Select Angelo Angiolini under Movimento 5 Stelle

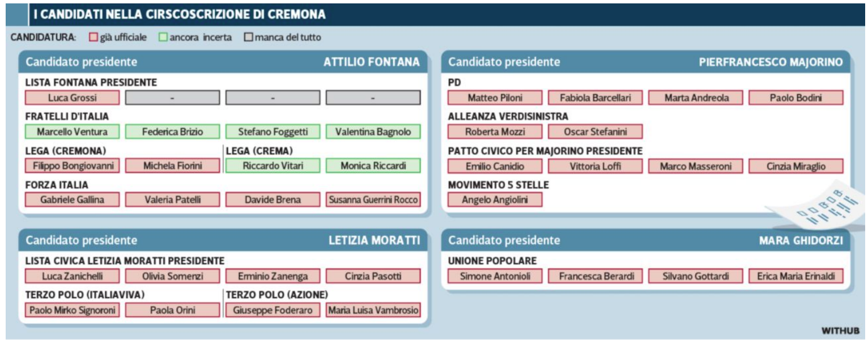pos(495,200)
